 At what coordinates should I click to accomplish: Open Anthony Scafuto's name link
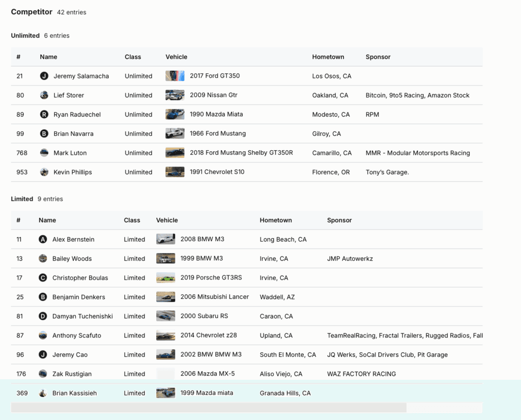pos(76,335)
